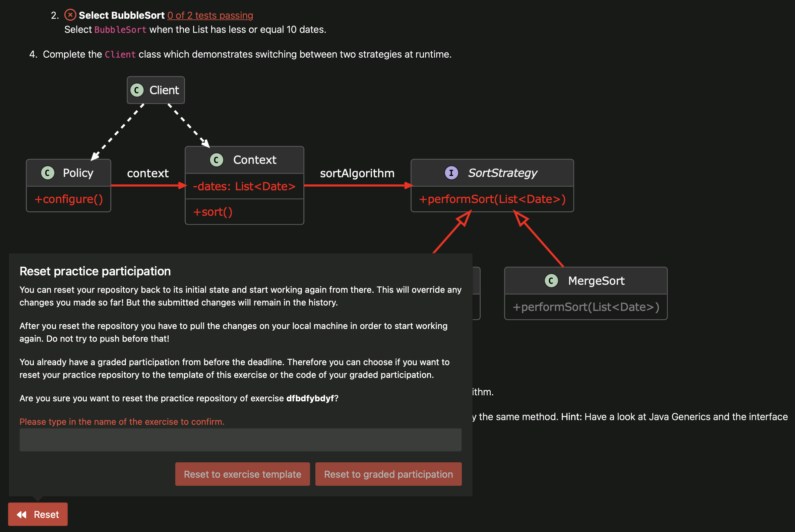Image resolution: width=795 pixels, height=532 pixels.
Task: Select the +sort() method in Context
Action: 213,212
